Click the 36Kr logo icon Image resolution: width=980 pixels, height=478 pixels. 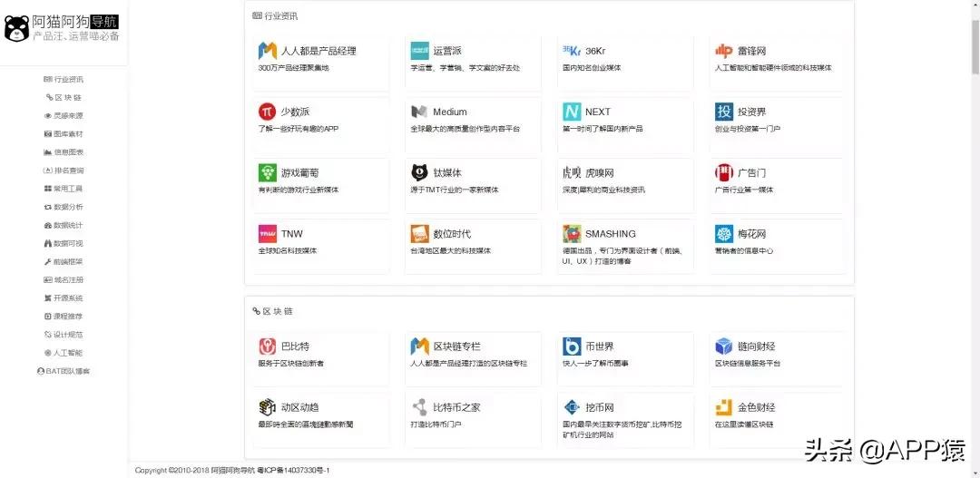click(572, 51)
